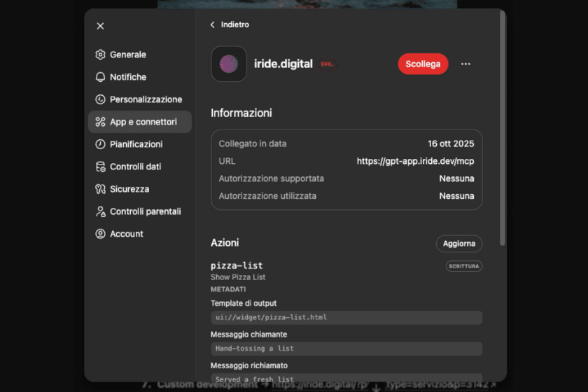Image resolution: width=588 pixels, height=392 pixels.
Task: Click the Pianificazioni clock icon
Action: pos(100,144)
